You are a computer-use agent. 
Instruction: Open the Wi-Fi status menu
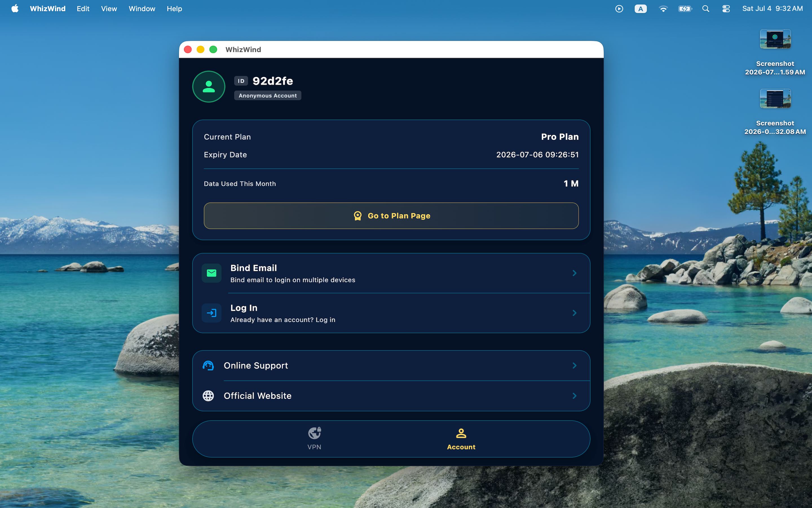[x=663, y=9]
